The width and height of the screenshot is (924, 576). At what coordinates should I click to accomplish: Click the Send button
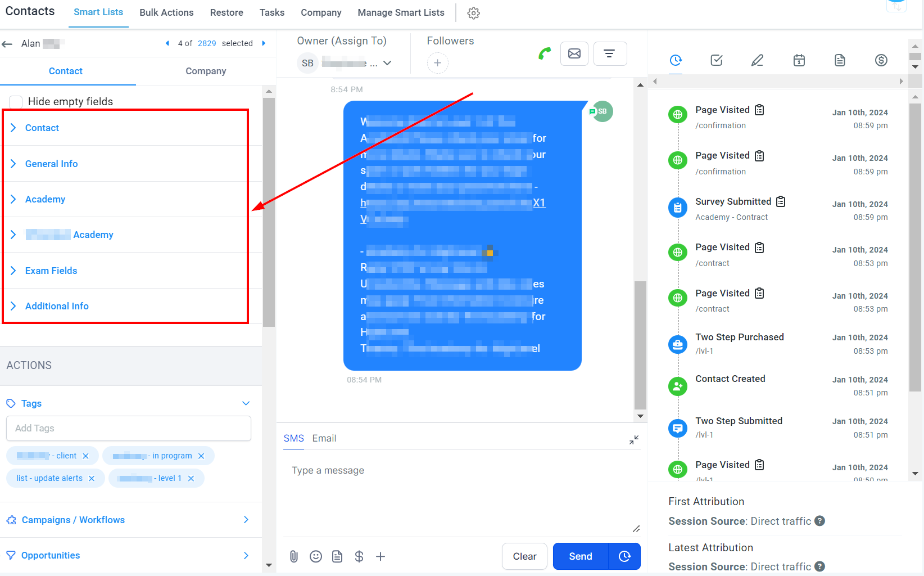click(x=581, y=556)
